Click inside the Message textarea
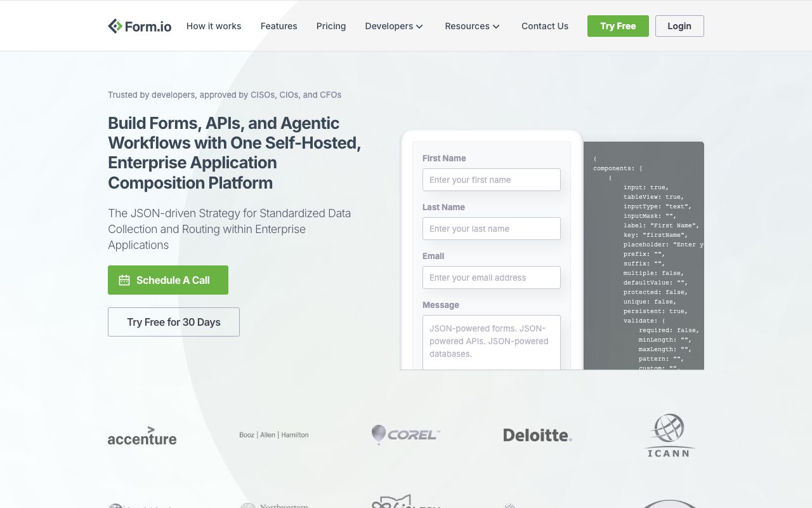 pos(492,342)
